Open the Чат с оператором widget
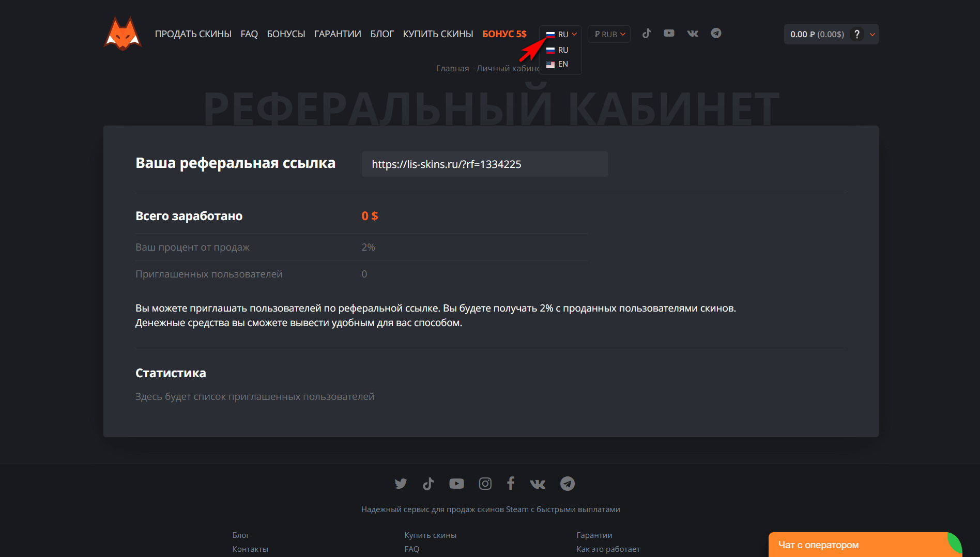The height and width of the screenshot is (557, 980). point(864,545)
